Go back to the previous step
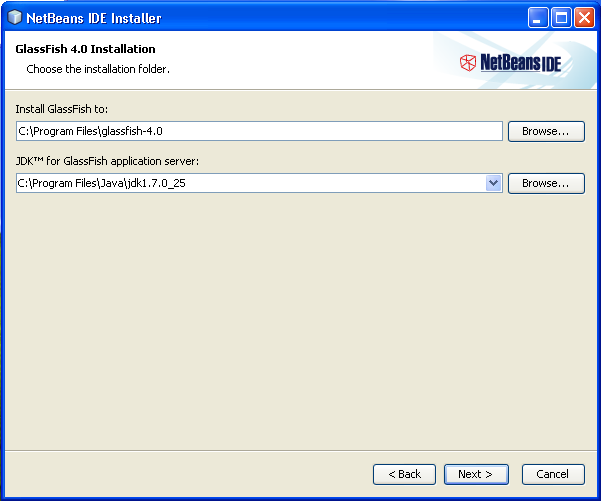The height and width of the screenshot is (501, 601). [404, 474]
